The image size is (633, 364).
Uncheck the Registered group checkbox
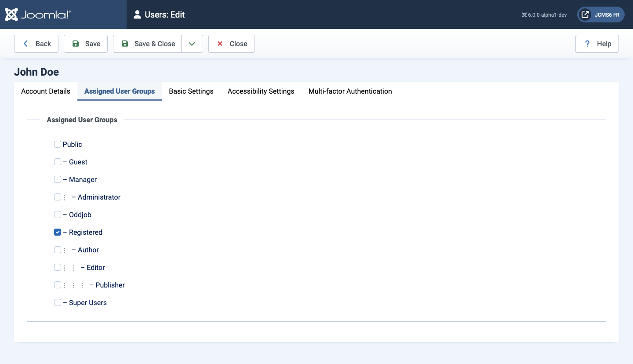pos(58,232)
